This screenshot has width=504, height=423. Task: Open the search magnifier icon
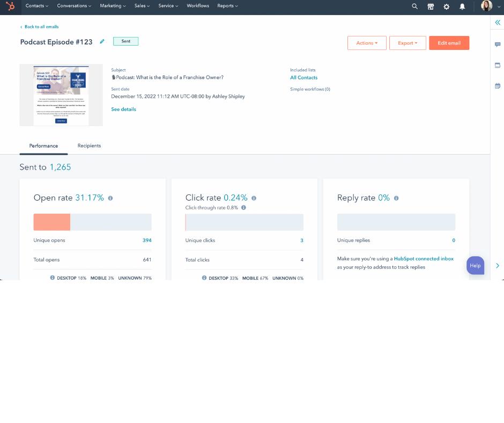pyautogui.click(x=414, y=6)
